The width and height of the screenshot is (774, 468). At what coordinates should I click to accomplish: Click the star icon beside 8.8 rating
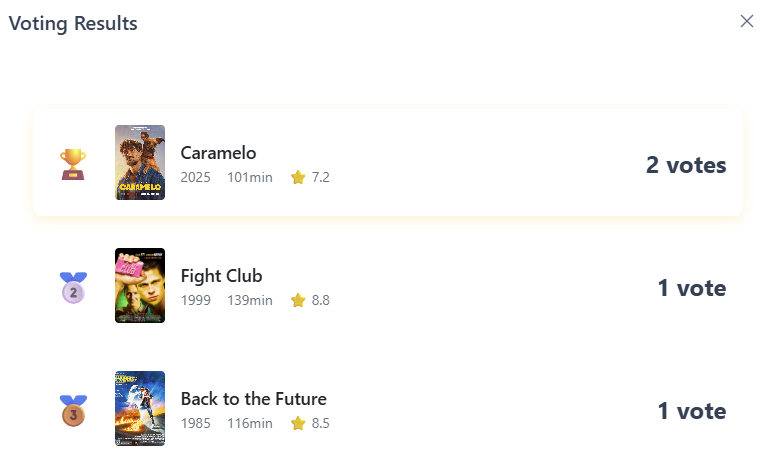[298, 300]
